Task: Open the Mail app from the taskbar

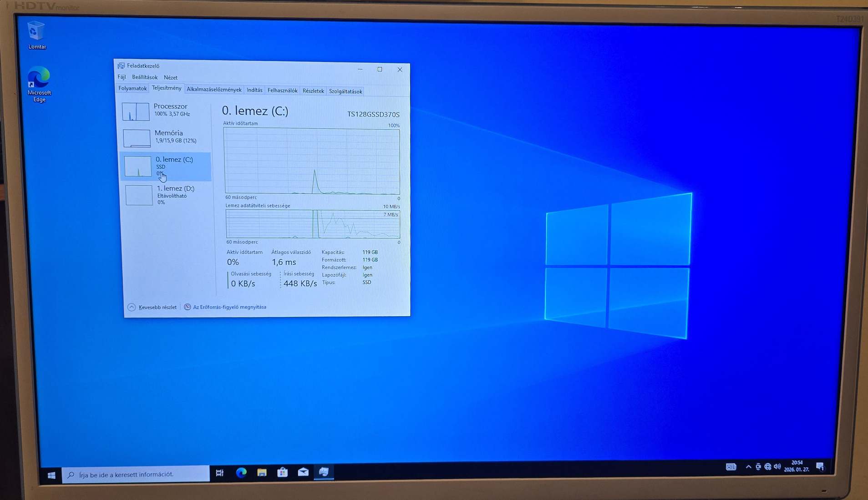Action: pyautogui.click(x=303, y=472)
